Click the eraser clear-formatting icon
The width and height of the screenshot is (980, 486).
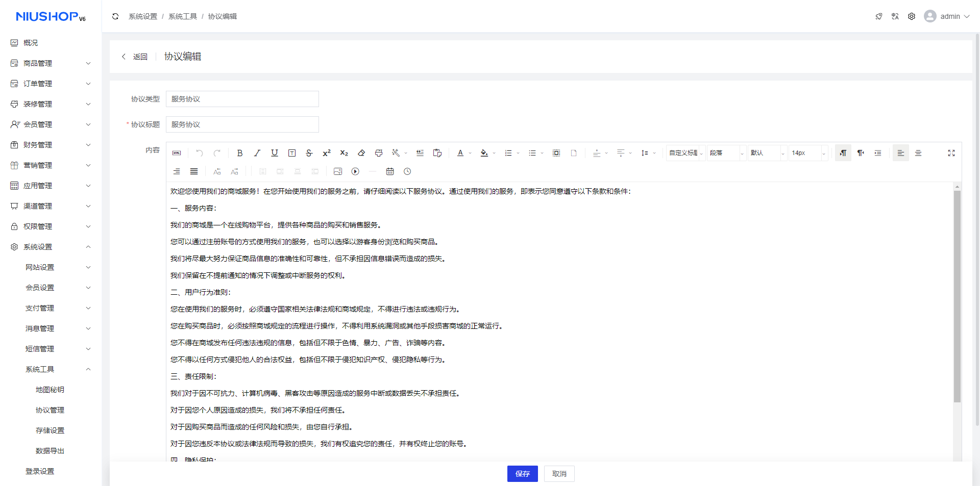tap(361, 153)
